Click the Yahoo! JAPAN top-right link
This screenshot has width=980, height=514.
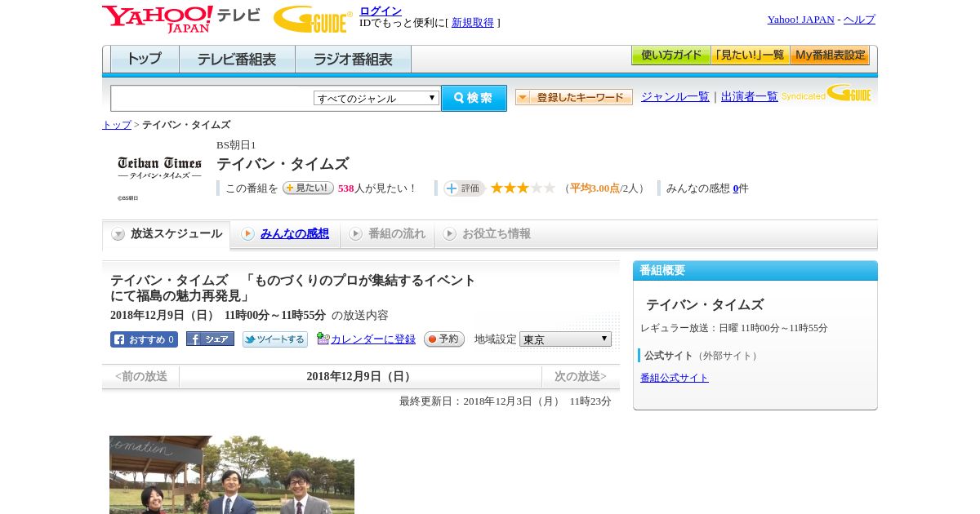click(x=801, y=20)
